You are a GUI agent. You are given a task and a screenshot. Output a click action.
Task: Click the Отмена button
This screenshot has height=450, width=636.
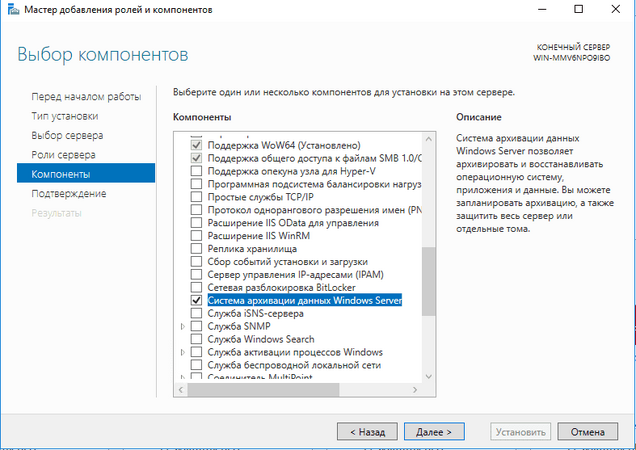(588, 432)
